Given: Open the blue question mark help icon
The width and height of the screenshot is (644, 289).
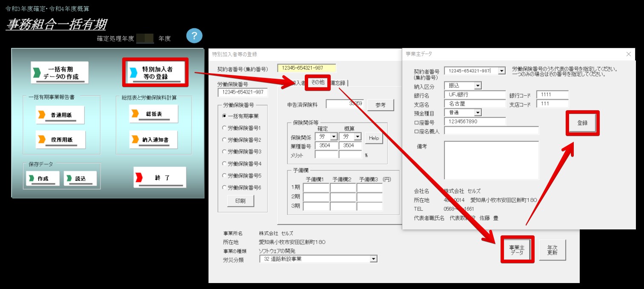Looking at the screenshot, I should [194, 36].
